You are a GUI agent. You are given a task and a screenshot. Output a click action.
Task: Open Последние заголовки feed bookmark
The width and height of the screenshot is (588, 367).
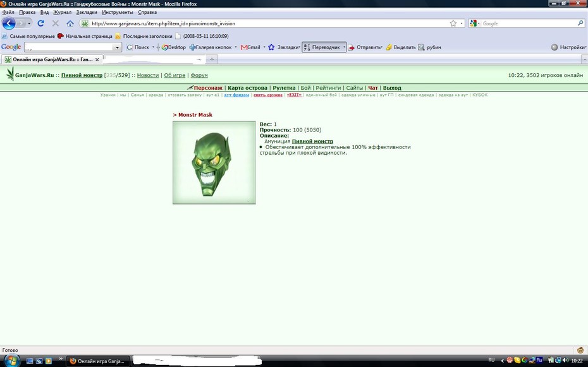tap(144, 37)
